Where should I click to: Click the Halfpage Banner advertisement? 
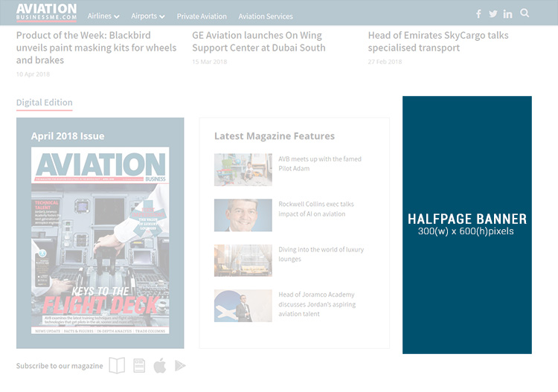coord(467,225)
